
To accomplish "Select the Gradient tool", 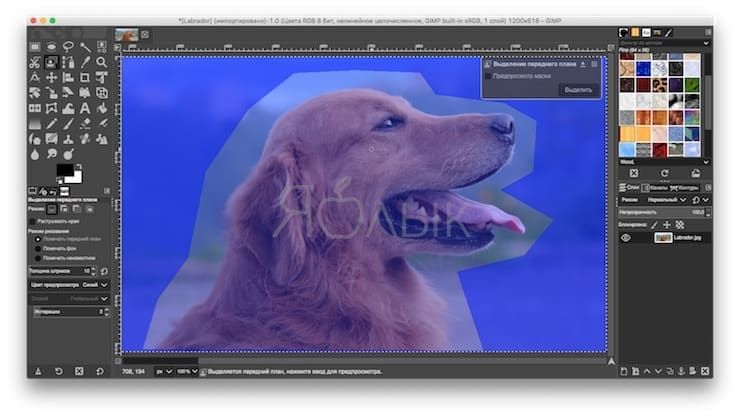I will click(x=34, y=124).
